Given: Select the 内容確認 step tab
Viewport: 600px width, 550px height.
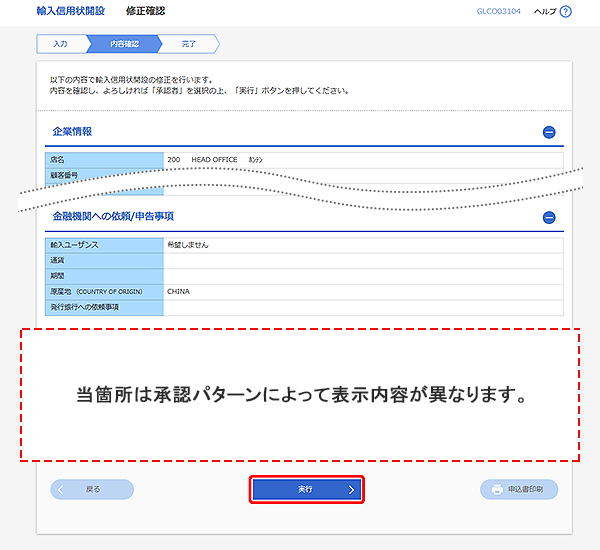Looking at the screenshot, I should point(125,44).
